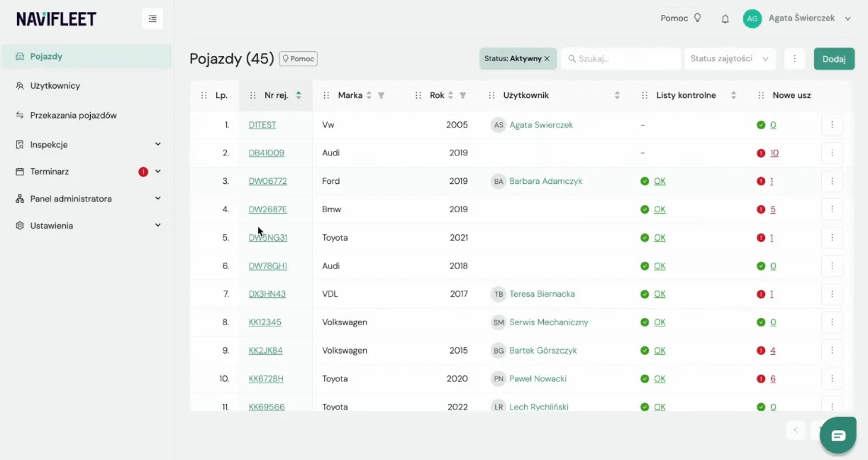This screenshot has width=868, height=460.
Task: Expand the Panel administratora chevron
Action: pos(157,199)
